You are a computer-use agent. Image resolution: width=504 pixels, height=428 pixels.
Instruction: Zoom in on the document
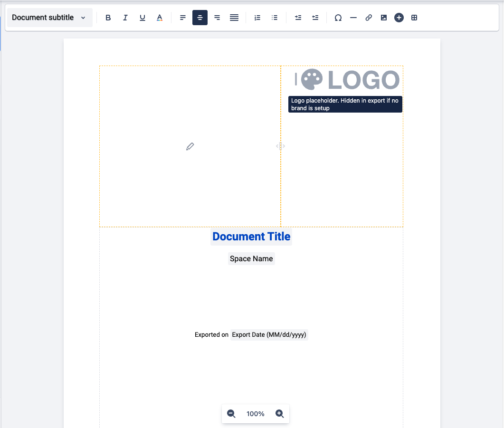(x=280, y=414)
